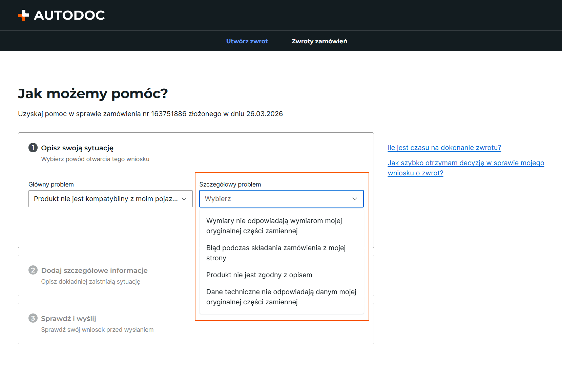
Task: Click the Opisz swoją sytuację heading
Action: (77, 148)
